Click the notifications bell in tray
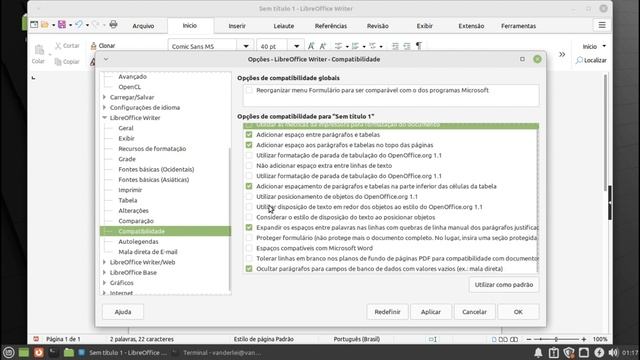The image size is (640, 360). [538, 353]
